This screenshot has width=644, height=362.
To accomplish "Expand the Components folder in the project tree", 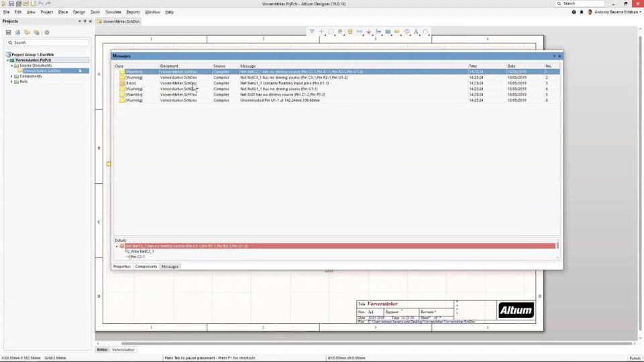I will (x=11, y=76).
